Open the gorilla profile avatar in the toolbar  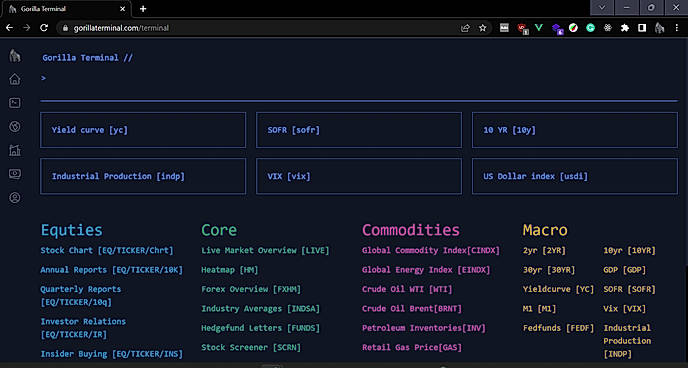[x=659, y=28]
